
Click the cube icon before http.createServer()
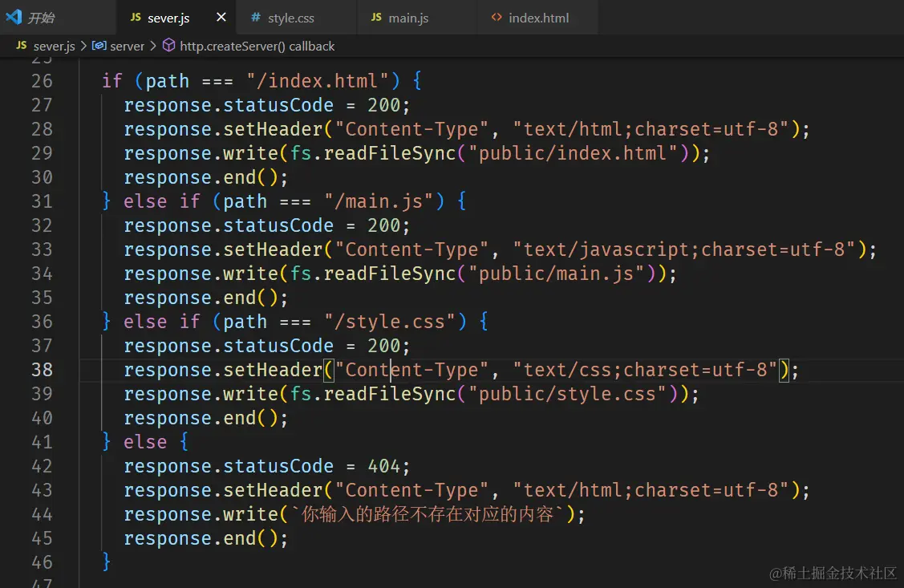(168, 45)
